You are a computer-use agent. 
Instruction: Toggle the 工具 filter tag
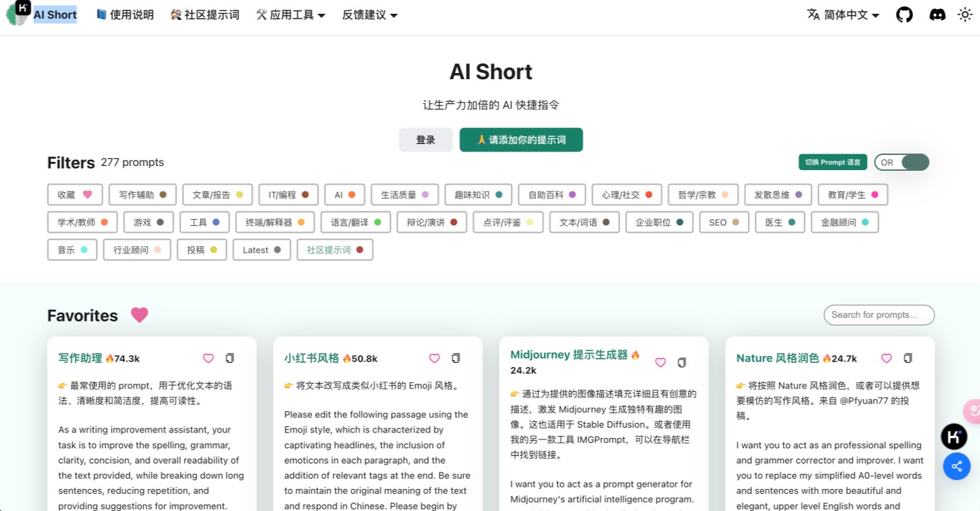pos(205,222)
